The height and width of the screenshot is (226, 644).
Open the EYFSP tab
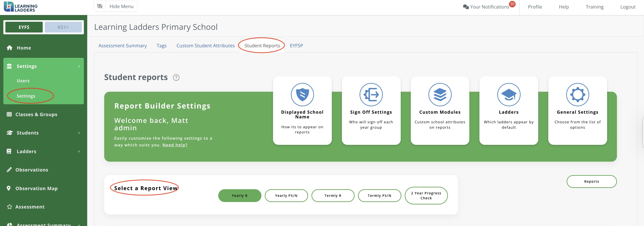coord(296,46)
